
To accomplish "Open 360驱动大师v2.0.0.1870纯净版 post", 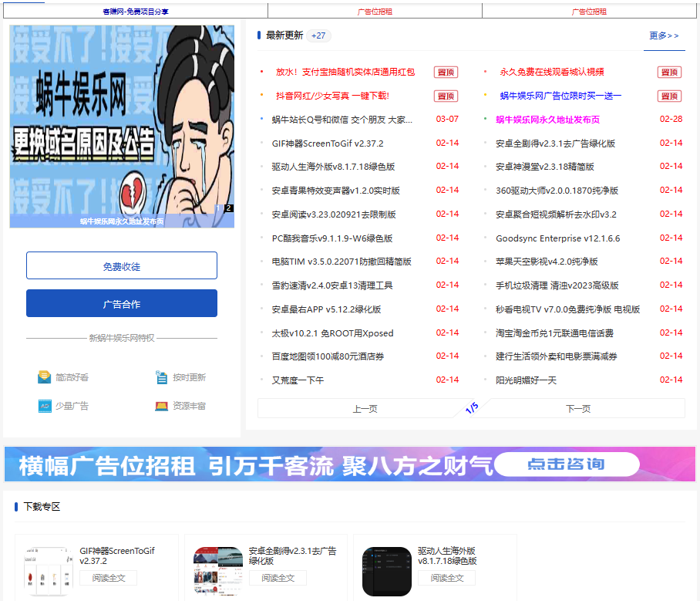I will click(x=557, y=191).
